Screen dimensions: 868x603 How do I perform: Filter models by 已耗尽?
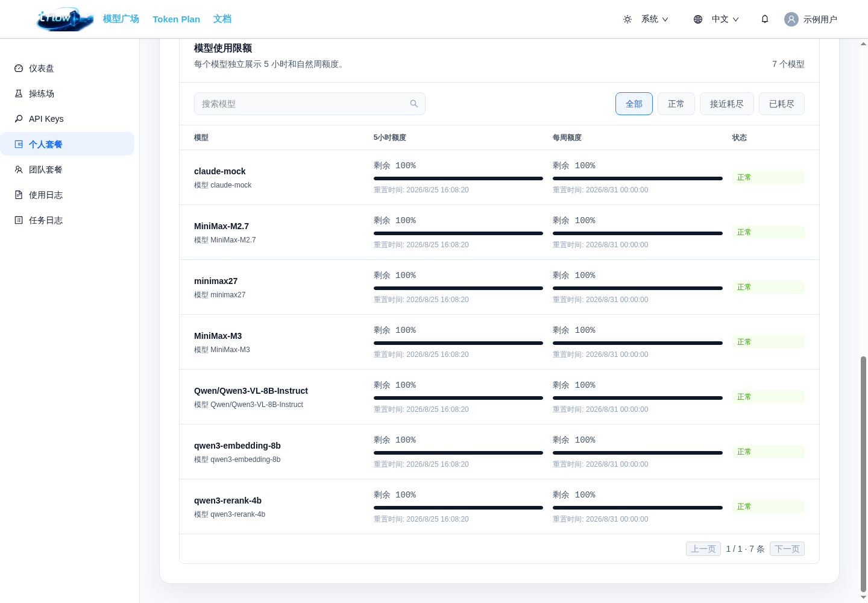click(782, 104)
